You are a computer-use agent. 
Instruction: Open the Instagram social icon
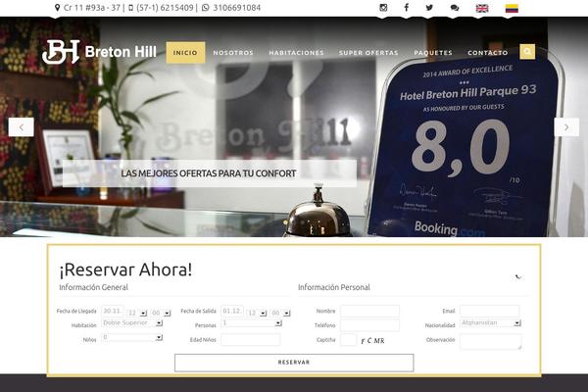[x=383, y=8]
